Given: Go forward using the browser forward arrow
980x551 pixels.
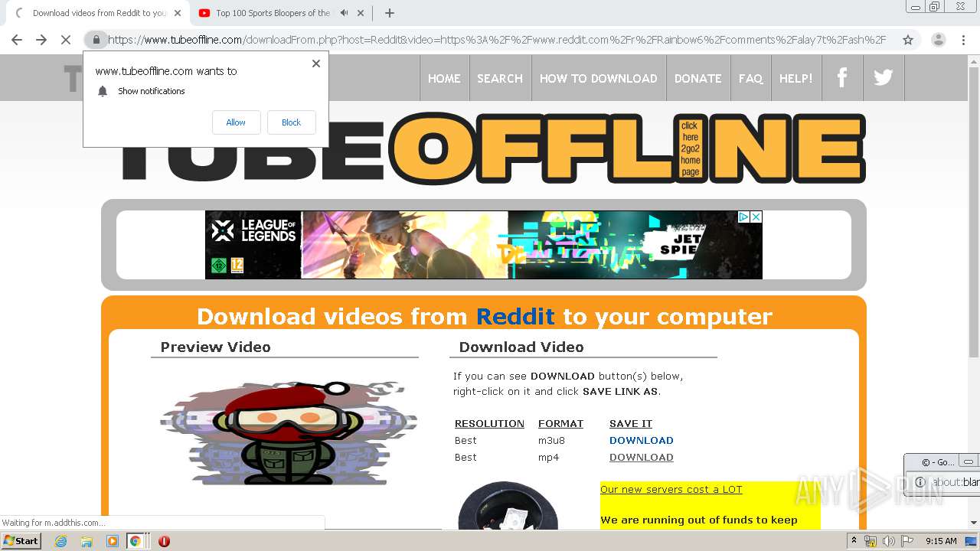Looking at the screenshot, I should (x=41, y=40).
